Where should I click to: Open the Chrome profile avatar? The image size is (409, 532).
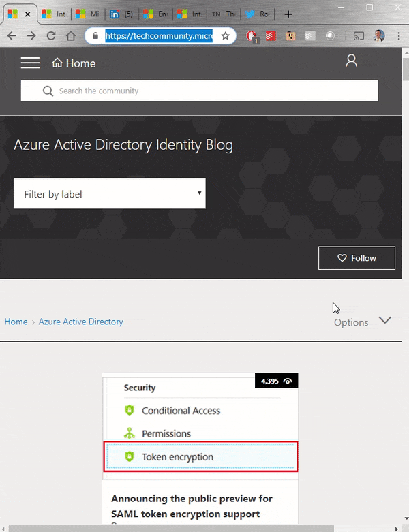(379, 35)
